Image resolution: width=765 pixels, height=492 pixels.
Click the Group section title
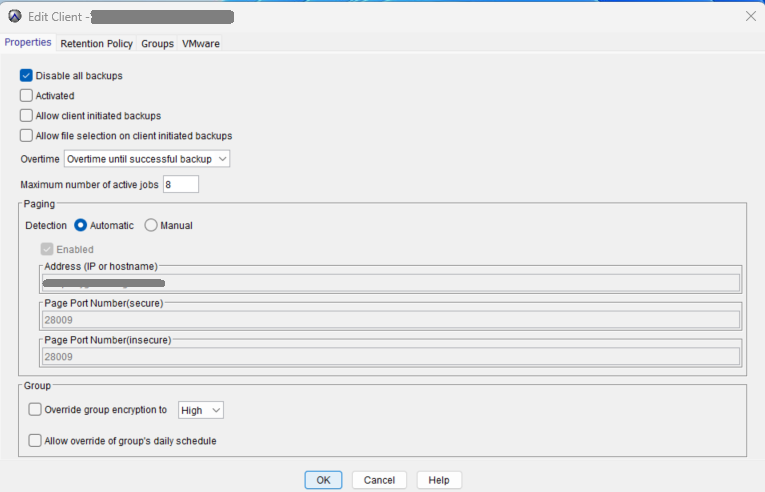pyautogui.click(x=37, y=385)
